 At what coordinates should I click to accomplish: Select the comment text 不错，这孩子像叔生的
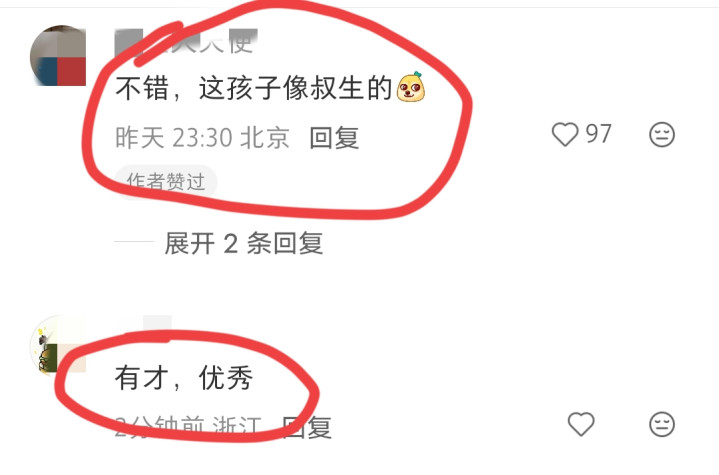(254, 88)
